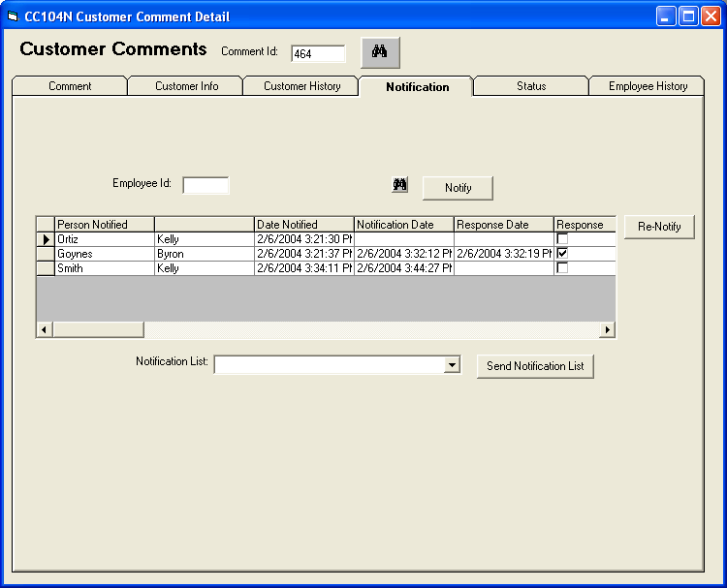This screenshot has height=588, width=727.
Task: Click the row selector for Goynes
Action: click(x=46, y=254)
